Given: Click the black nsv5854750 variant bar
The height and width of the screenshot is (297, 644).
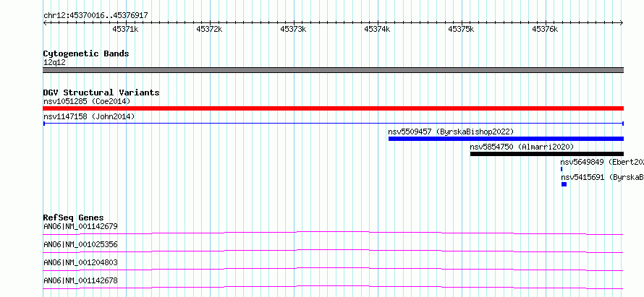Looking at the screenshot, I should 546,154.
